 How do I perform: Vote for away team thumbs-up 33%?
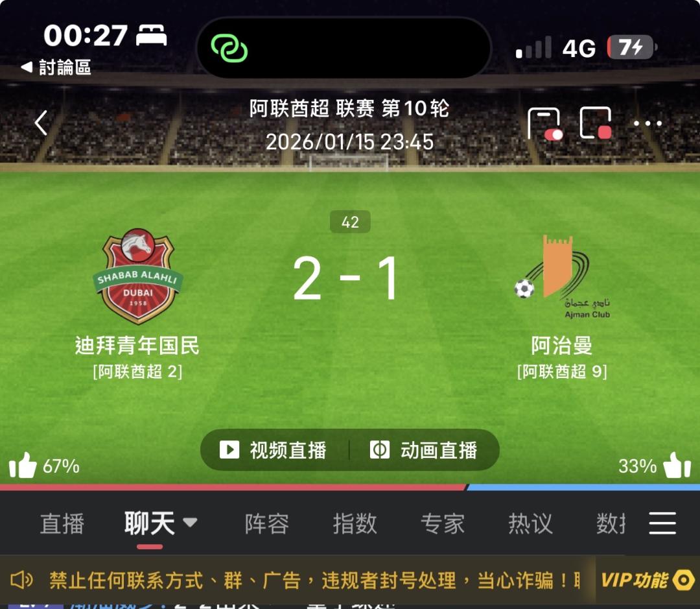655,466
